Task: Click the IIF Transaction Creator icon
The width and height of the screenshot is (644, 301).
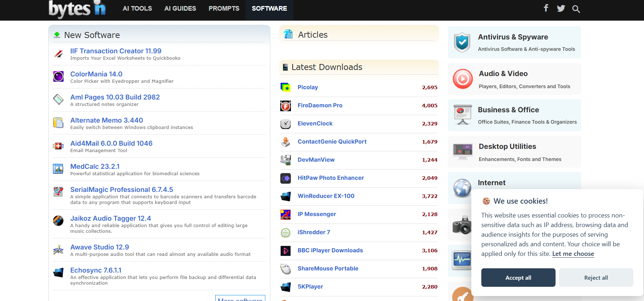Action: pos(58,54)
